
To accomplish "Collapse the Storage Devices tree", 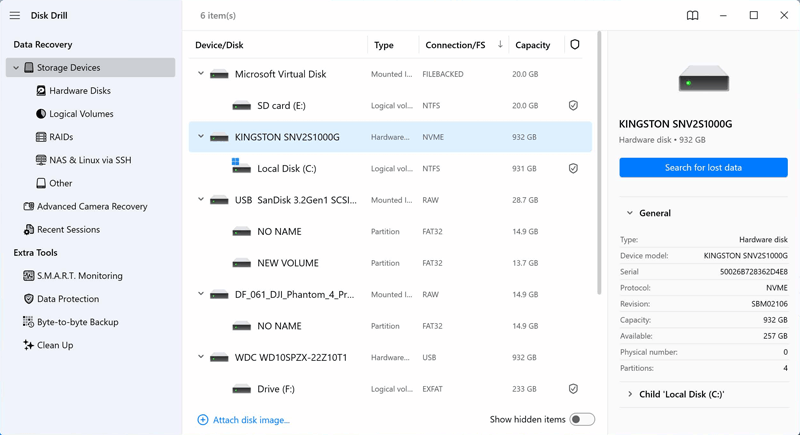I will point(16,67).
